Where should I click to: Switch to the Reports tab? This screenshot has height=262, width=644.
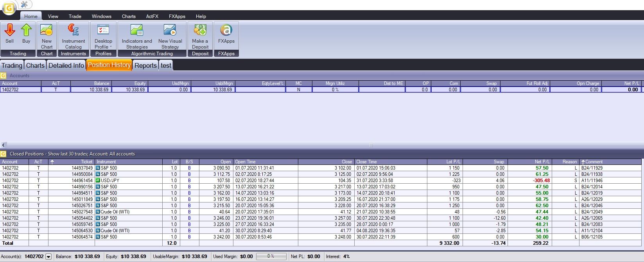click(x=145, y=65)
